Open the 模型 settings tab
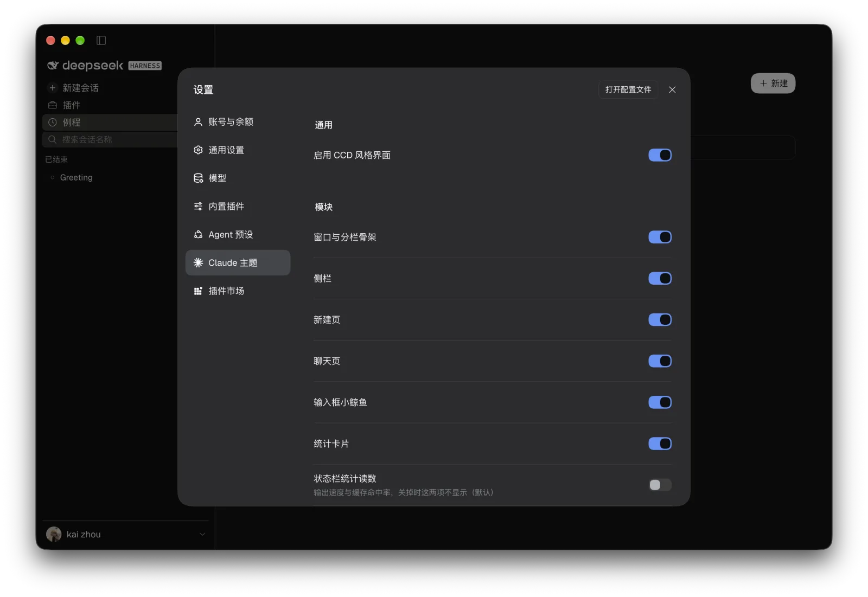The image size is (868, 597). (x=238, y=178)
